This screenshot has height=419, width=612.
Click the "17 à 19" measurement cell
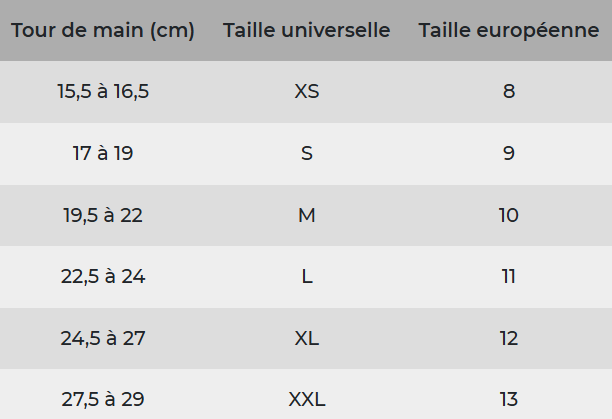103,154
